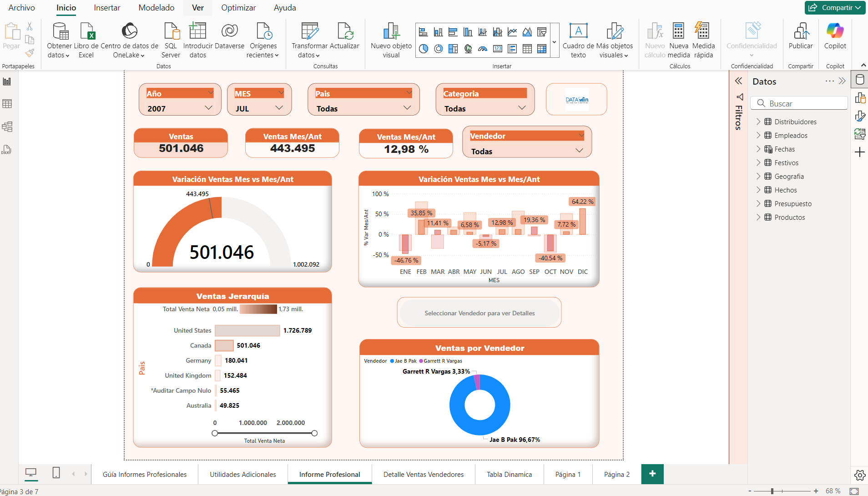Expand the Filtros pane

[x=738, y=81]
